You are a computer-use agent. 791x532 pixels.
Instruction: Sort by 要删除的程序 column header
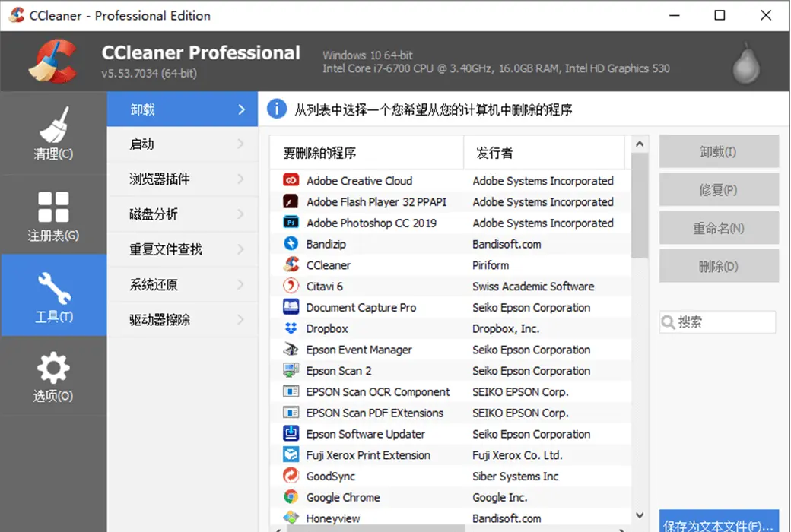367,152
